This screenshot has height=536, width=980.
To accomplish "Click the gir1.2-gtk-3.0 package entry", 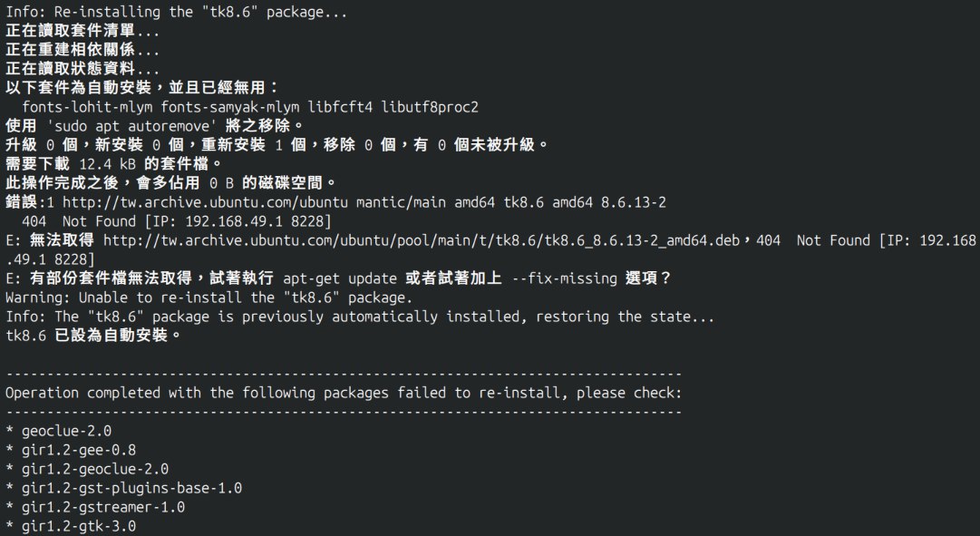I will pyautogui.click(x=78, y=526).
